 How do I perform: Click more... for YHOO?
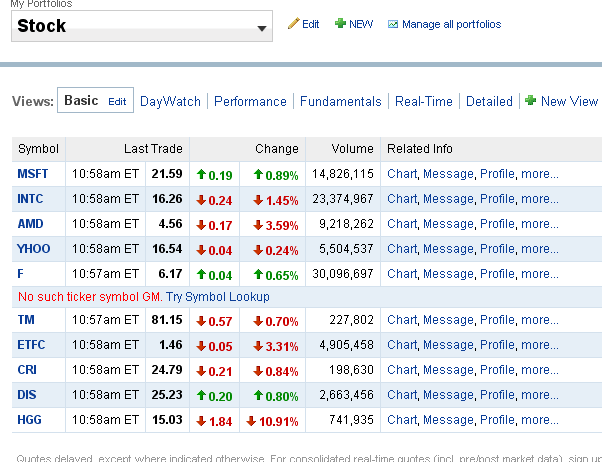coord(540,248)
